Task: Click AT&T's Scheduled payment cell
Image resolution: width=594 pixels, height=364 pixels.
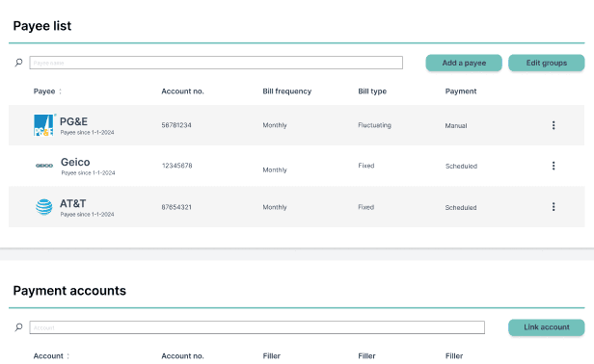Action: [x=461, y=208]
